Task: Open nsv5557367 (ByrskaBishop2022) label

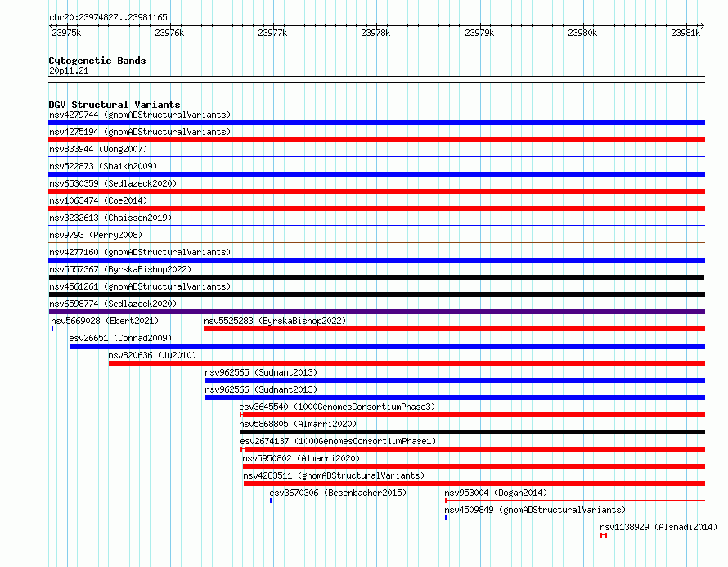Action: click(120, 269)
